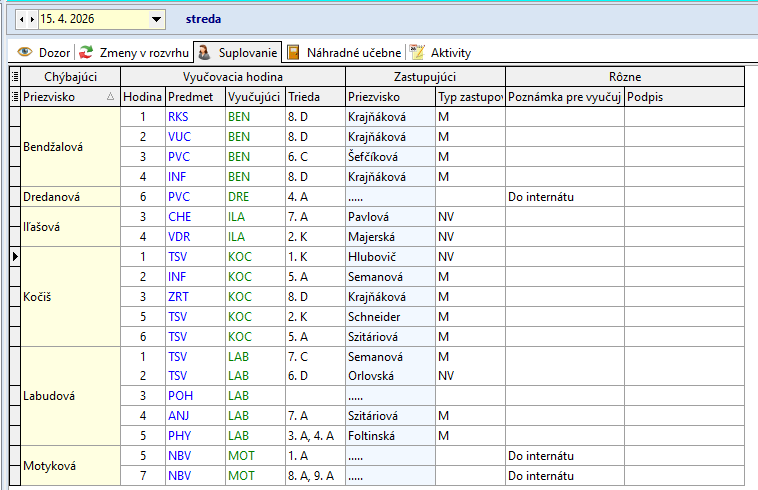Click the Dozor eye icon
The height and width of the screenshot is (490, 758).
(25, 52)
